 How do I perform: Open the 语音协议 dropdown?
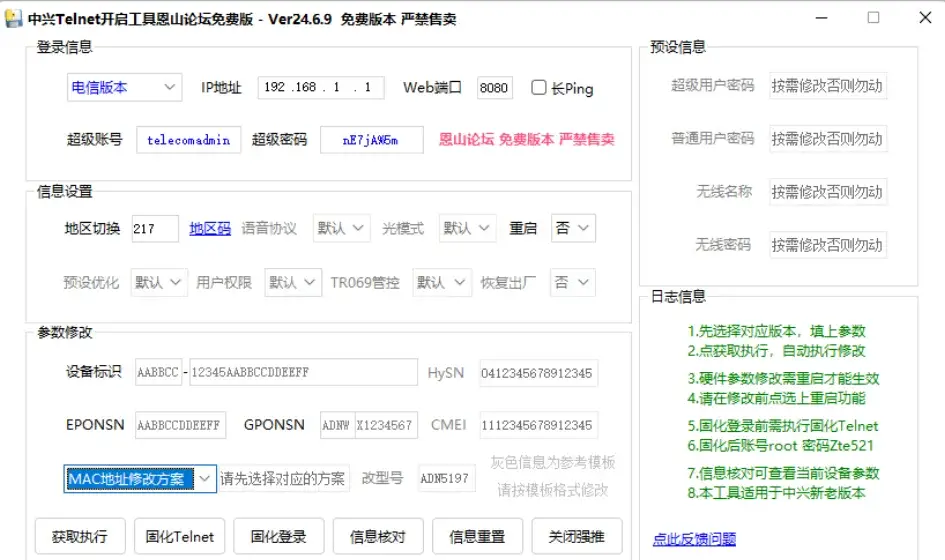coord(341,228)
